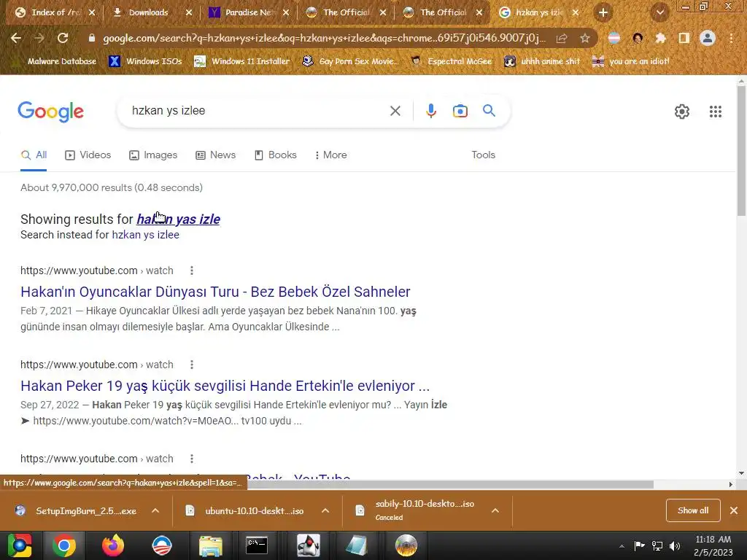Expand SetupImgBurn download options
This screenshot has width=747, height=560.
pyautogui.click(x=155, y=510)
